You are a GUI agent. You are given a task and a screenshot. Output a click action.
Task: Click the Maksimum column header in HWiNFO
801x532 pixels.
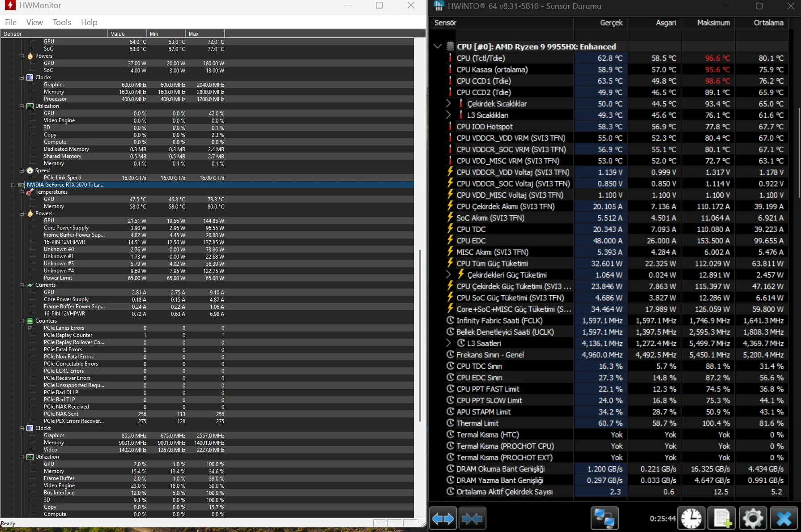[708, 23]
